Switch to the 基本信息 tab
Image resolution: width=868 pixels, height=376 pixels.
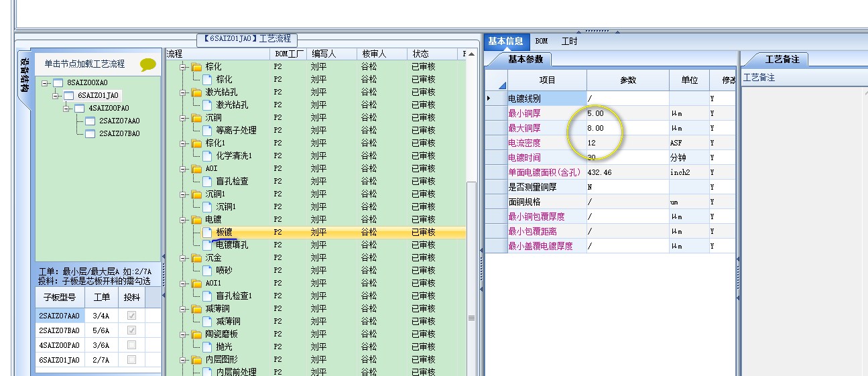pyautogui.click(x=506, y=41)
